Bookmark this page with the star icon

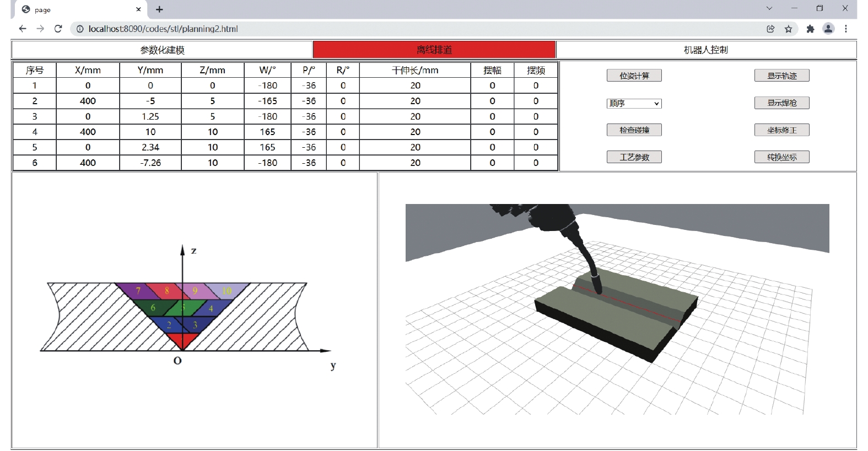[x=789, y=29]
